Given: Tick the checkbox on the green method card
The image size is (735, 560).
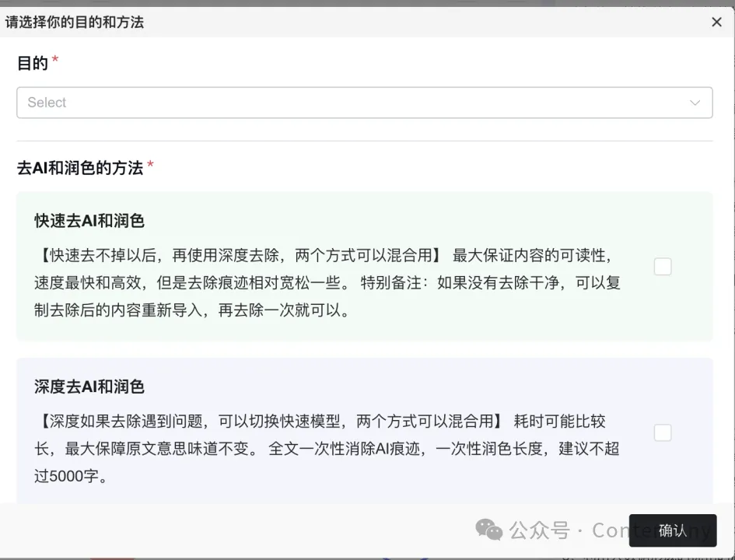Looking at the screenshot, I should pos(662,266).
